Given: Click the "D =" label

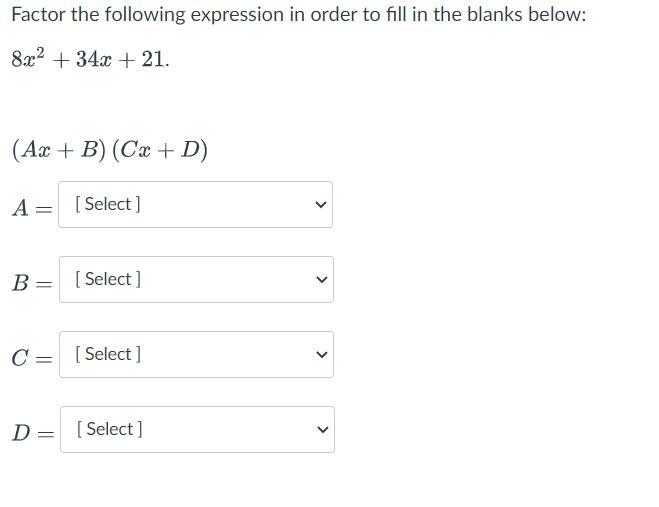Looking at the screenshot, I should tap(32, 433).
